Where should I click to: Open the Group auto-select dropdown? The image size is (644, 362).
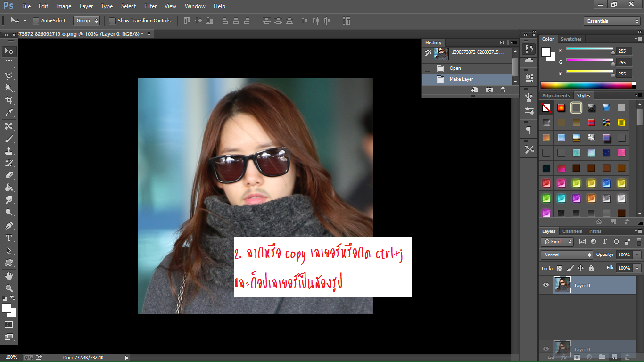87,21
